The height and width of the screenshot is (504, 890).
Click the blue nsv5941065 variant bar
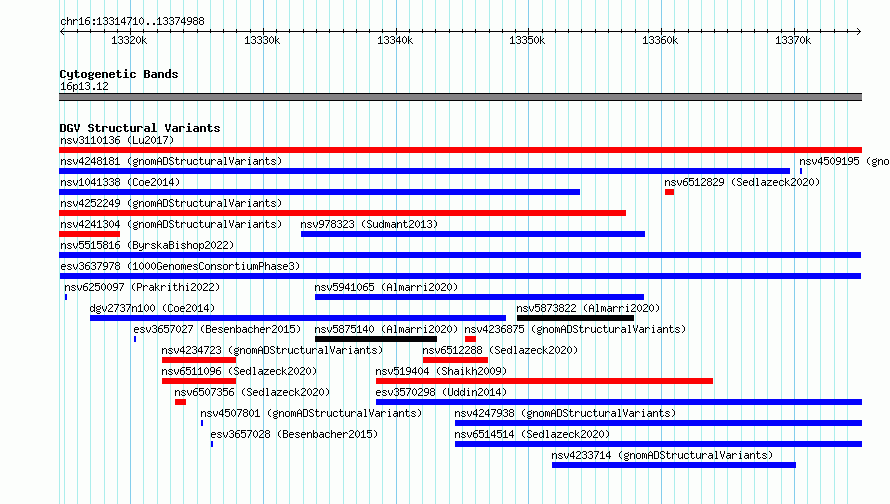point(480,297)
